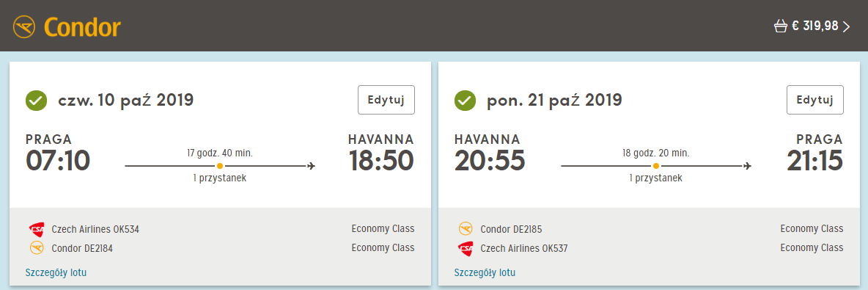The width and height of the screenshot is (868, 290).
Task: Expand Szczegóły lotu for return flight
Action: coord(485,272)
